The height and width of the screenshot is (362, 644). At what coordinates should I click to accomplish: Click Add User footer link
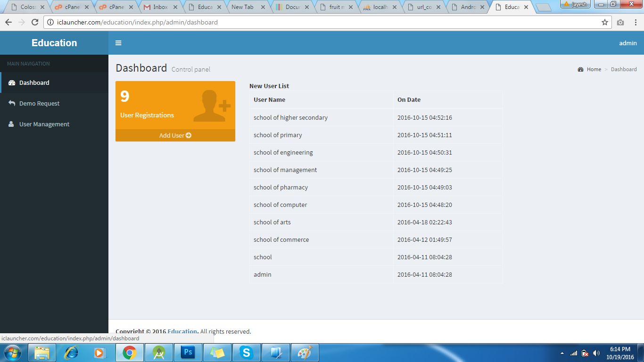[x=175, y=135]
